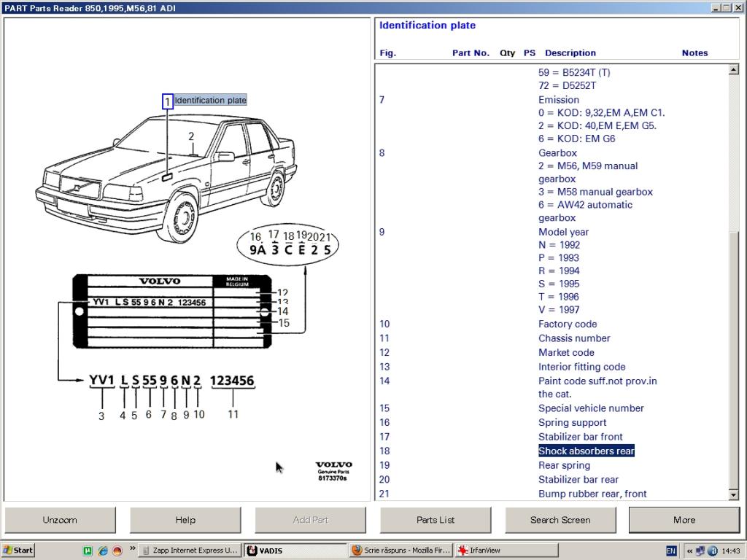Select the 'Gearbox' row

557,153
